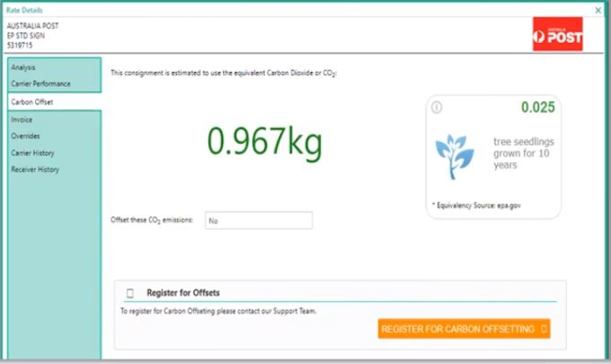The width and height of the screenshot is (611, 364).
Task: Click the EP STD SIGN service text
Action: coord(26,36)
